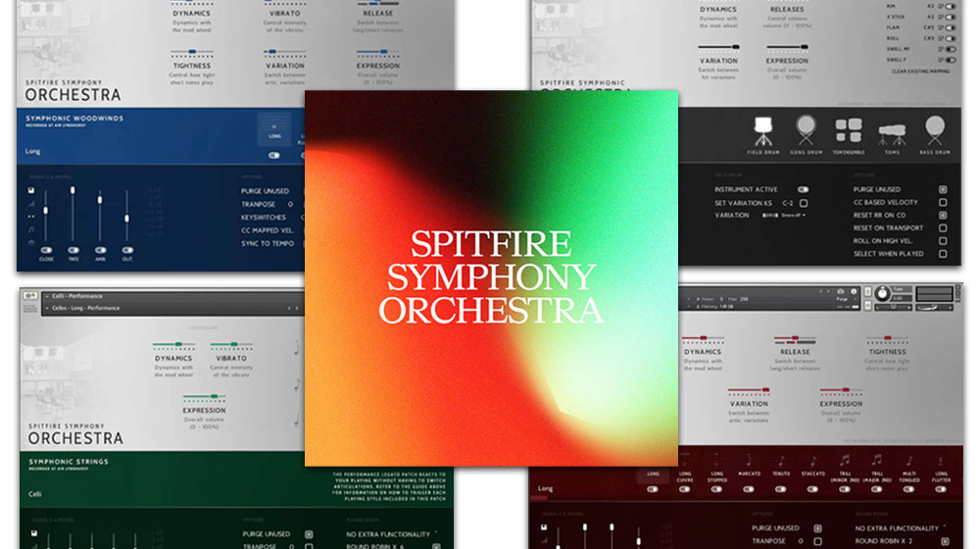Click the Trill Minor 2nd note icon
This screenshot has width=980, height=549.
tap(845, 460)
